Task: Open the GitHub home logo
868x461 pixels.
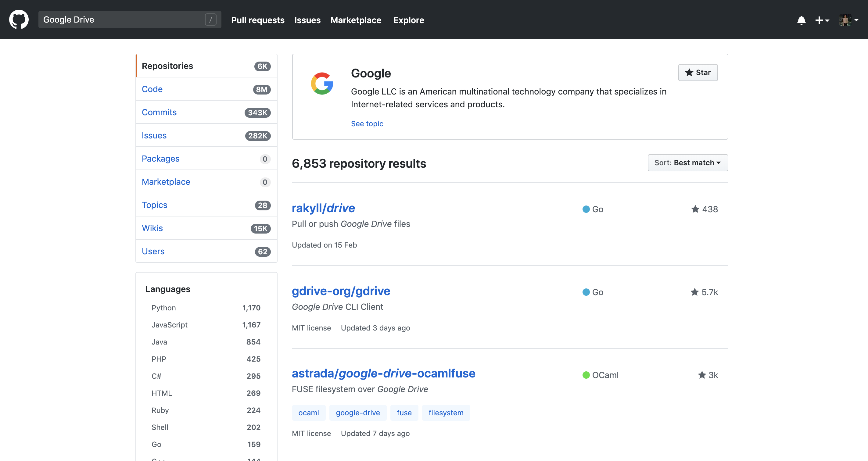Action: [x=19, y=20]
